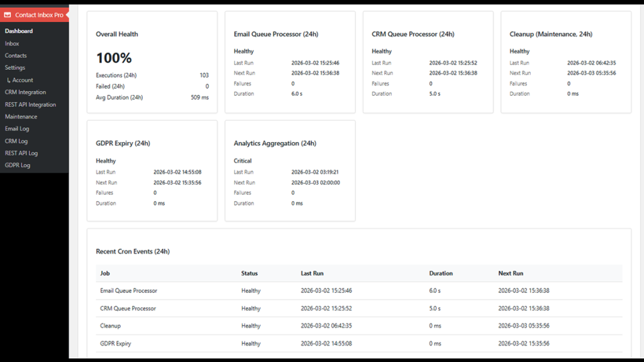Open the Email Log

(16, 128)
